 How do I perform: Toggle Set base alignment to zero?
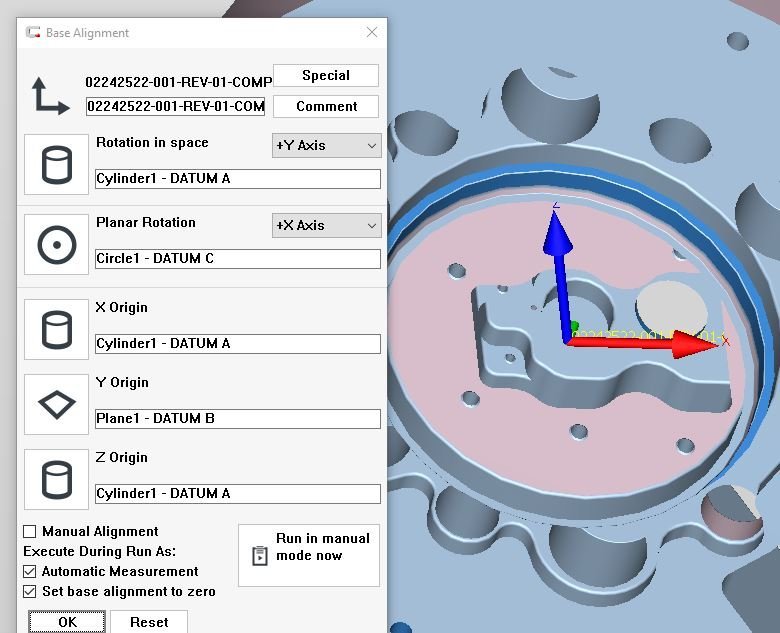coord(29,591)
